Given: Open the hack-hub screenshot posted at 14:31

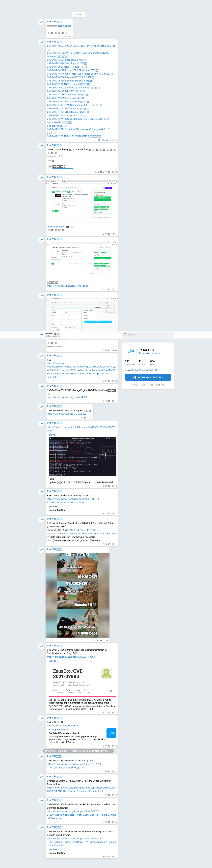Looking at the screenshot, I should click(82, 202).
